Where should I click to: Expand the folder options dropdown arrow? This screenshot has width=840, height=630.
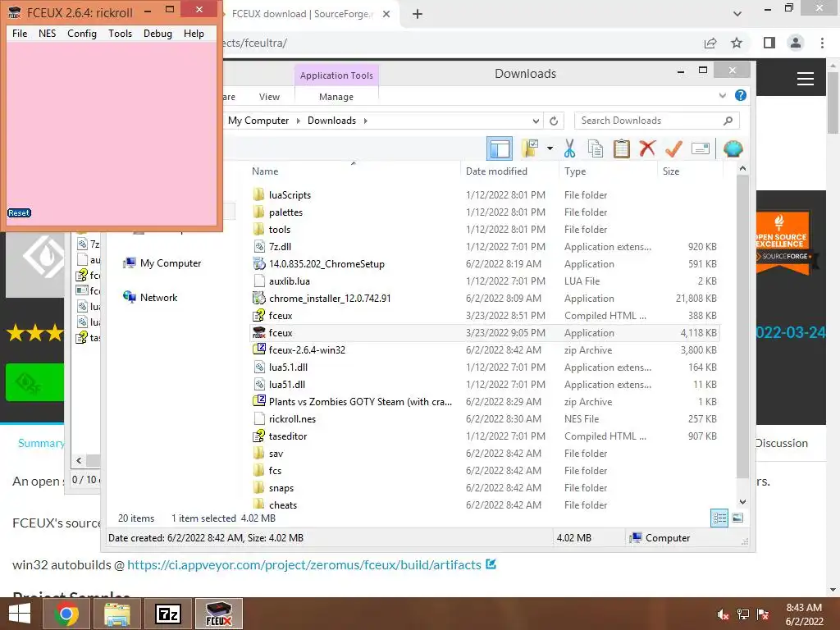coord(550,148)
